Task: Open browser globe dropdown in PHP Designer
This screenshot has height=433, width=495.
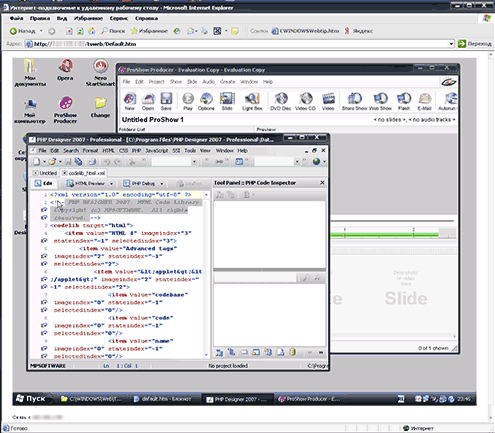Action: coord(324,162)
